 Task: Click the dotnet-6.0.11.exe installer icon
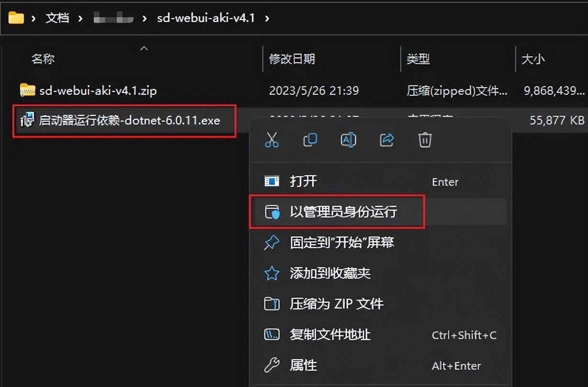coord(27,120)
